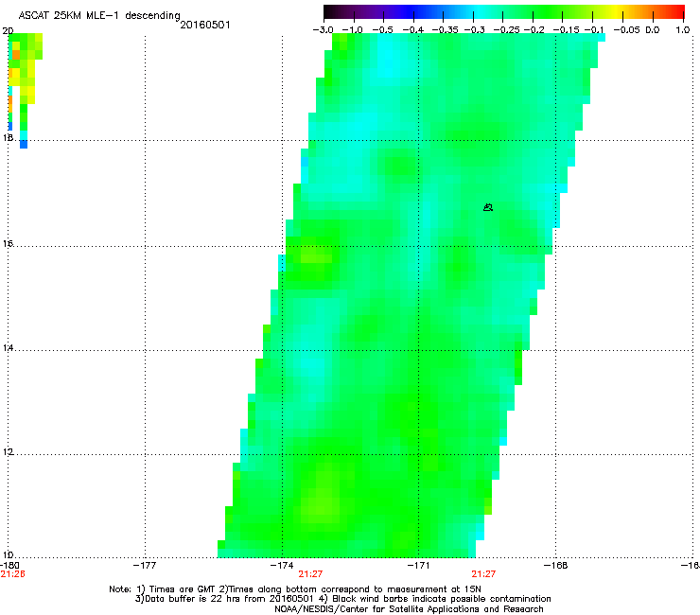
Task: Click the 'Black wind barbs indicate possible contamination' note
Action: tap(442, 599)
